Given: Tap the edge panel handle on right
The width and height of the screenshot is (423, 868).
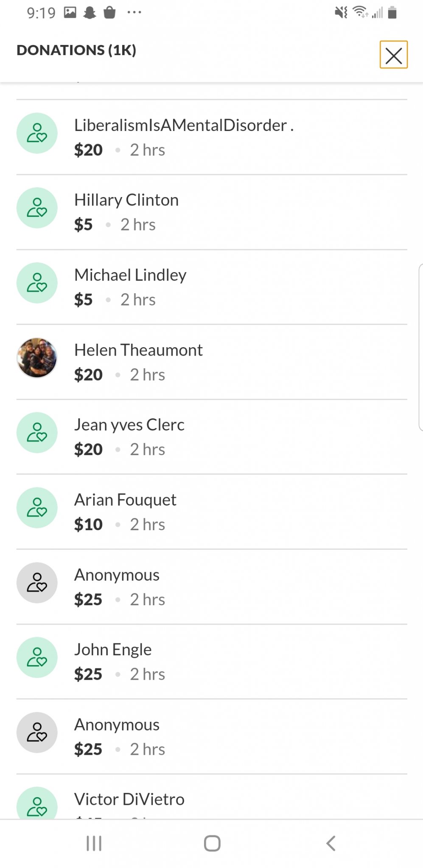Looking at the screenshot, I should point(420,347).
